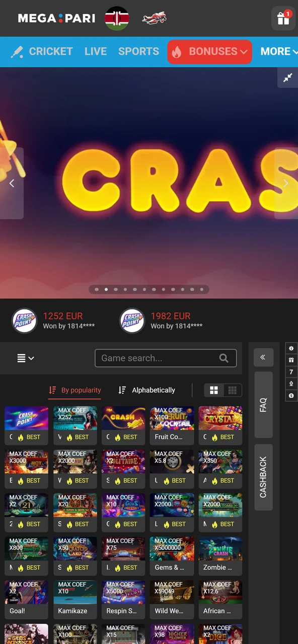Open the Higher Lower game tile
This screenshot has width=298, height=644.
point(172,634)
